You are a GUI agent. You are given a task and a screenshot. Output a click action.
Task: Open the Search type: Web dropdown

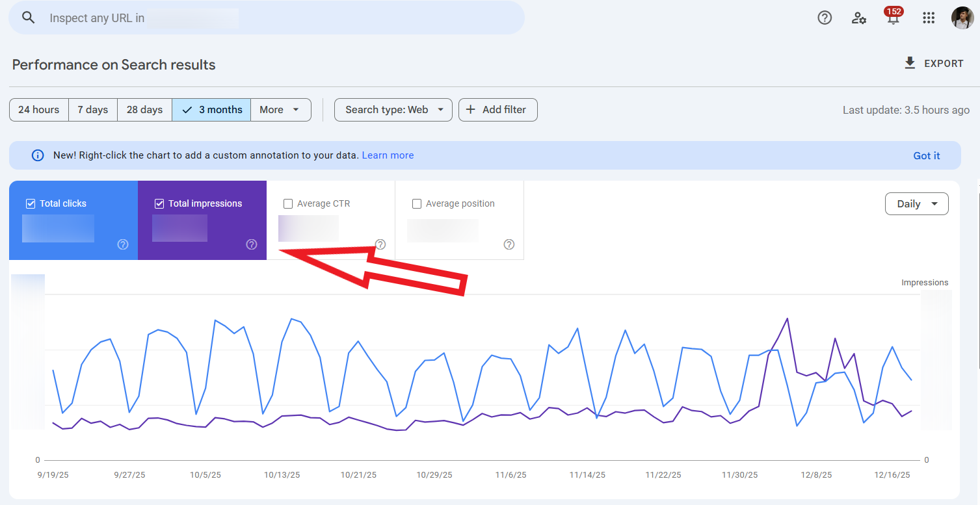pyautogui.click(x=393, y=109)
